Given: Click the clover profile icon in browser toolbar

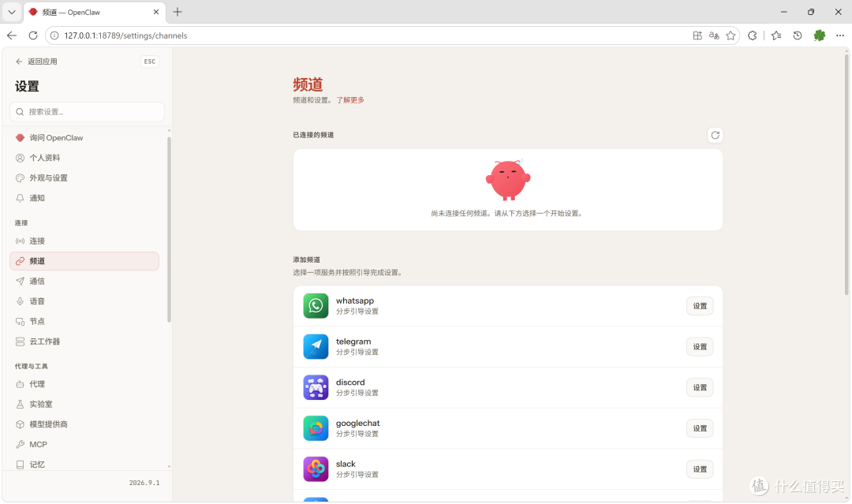Looking at the screenshot, I should (x=820, y=35).
